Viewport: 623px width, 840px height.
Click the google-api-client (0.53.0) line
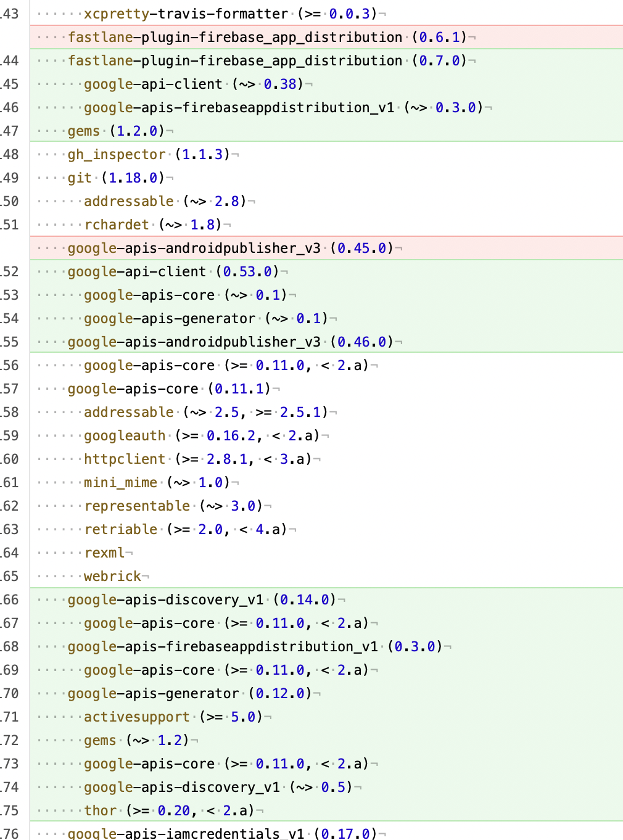pos(327,271)
